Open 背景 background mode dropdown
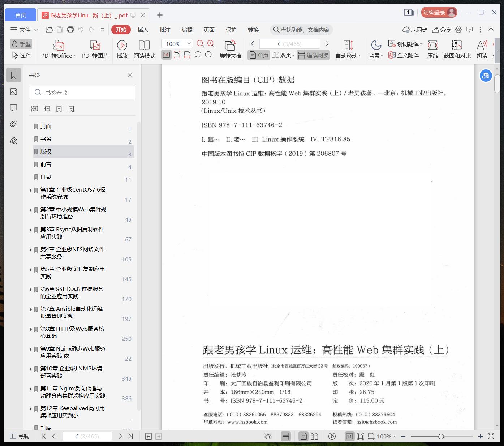The width and height of the screenshot is (504, 446). (x=376, y=49)
